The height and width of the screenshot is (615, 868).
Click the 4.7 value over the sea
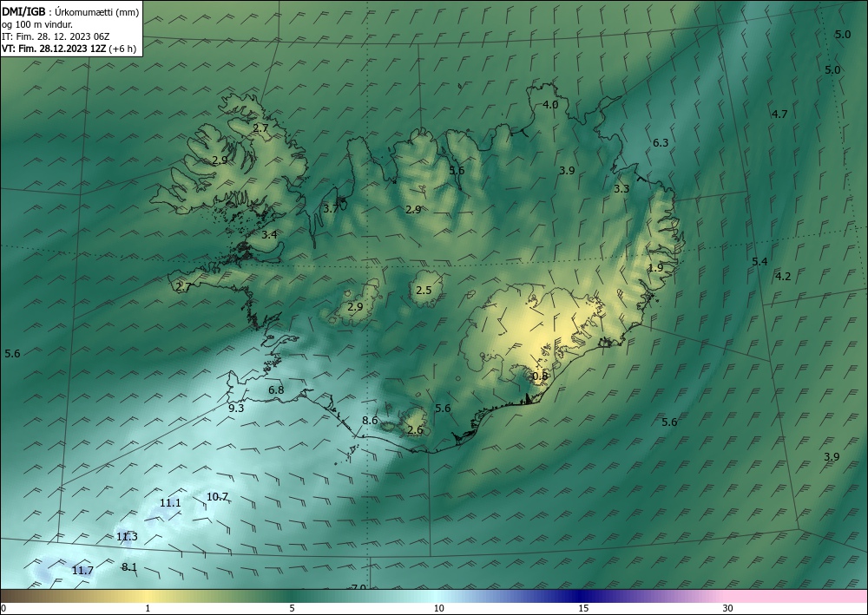[779, 114]
